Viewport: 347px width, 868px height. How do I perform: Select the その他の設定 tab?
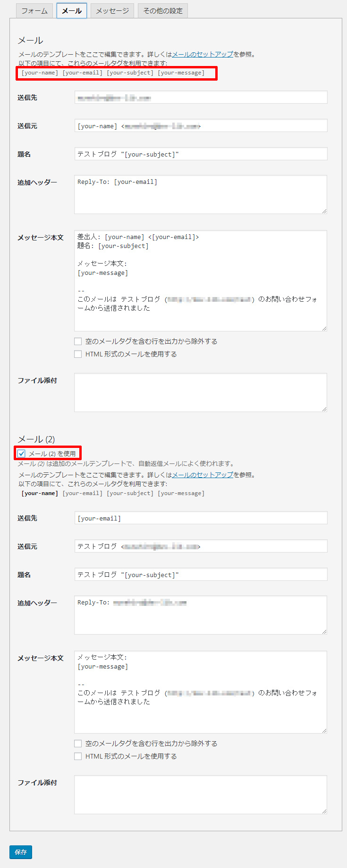163,11
